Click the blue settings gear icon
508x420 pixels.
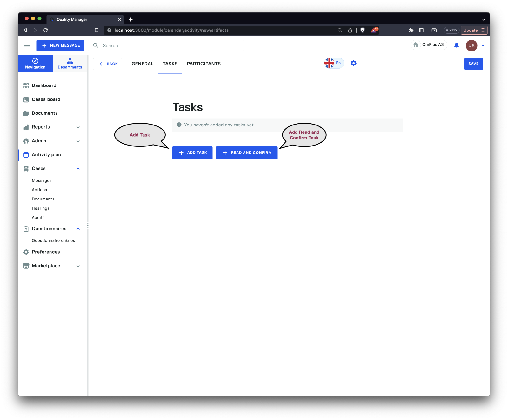(x=353, y=63)
